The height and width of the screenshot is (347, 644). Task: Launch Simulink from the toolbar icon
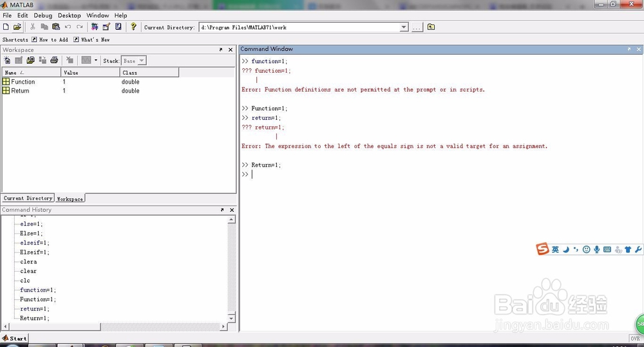click(x=95, y=27)
